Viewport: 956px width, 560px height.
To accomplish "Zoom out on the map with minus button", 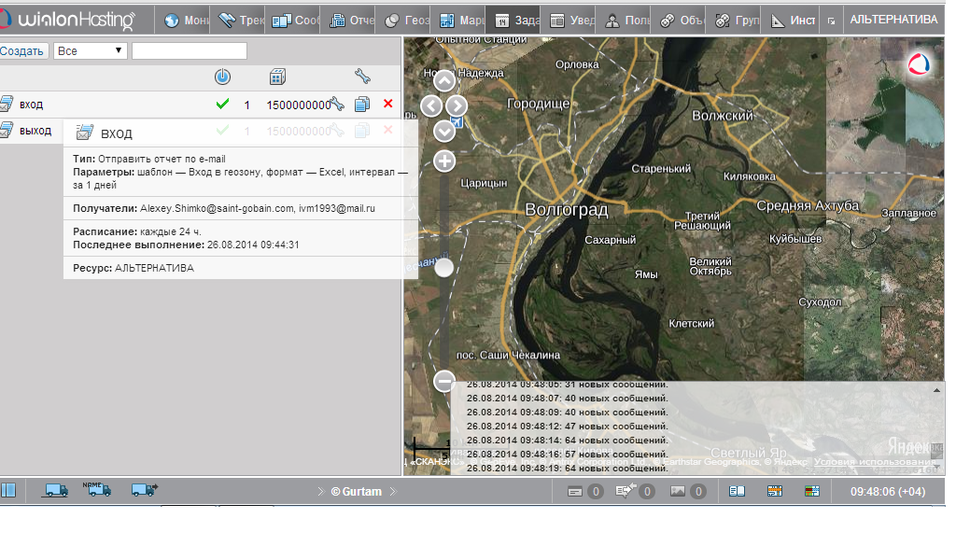I will (444, 381).
